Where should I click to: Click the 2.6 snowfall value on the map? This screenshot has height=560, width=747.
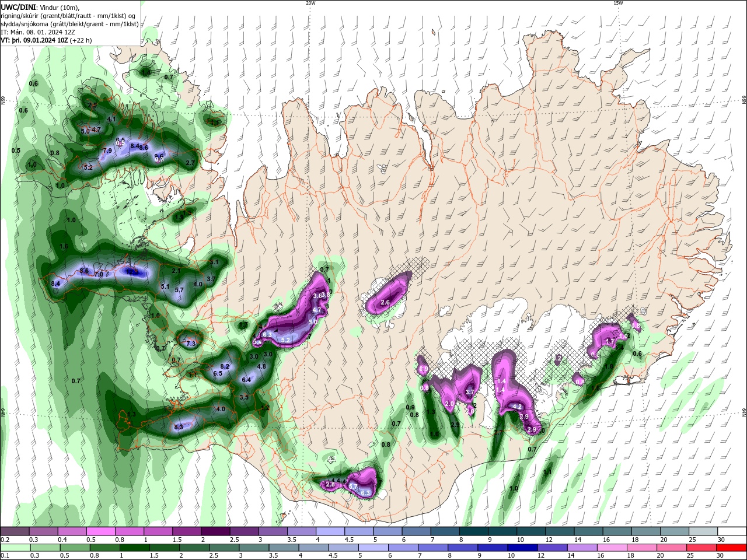coord(385,303)
